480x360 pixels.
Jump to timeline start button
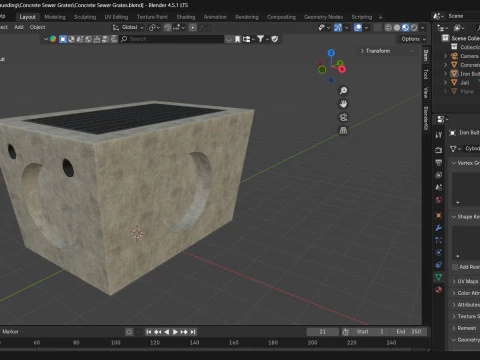click(x=149, y=332)
